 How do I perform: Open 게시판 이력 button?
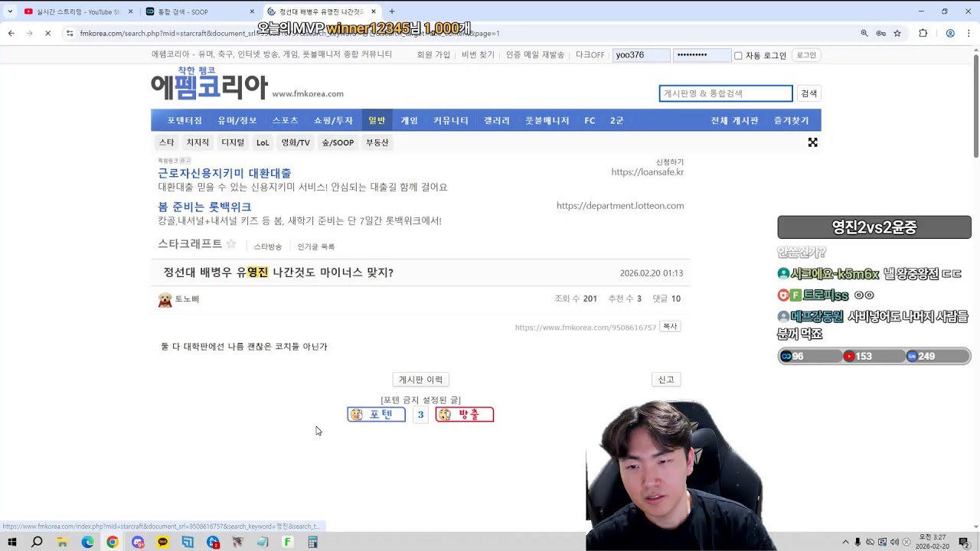click(420, 380)
